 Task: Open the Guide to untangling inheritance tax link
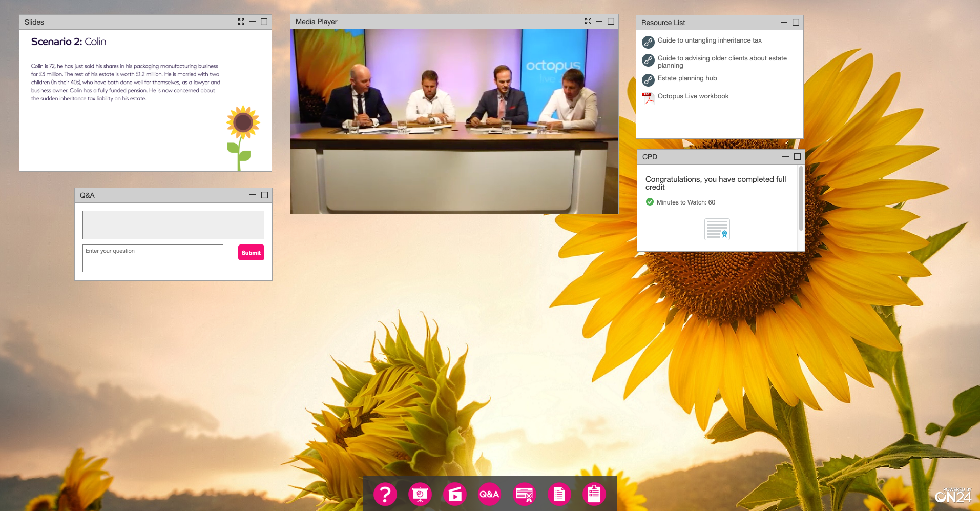(710, 40)
